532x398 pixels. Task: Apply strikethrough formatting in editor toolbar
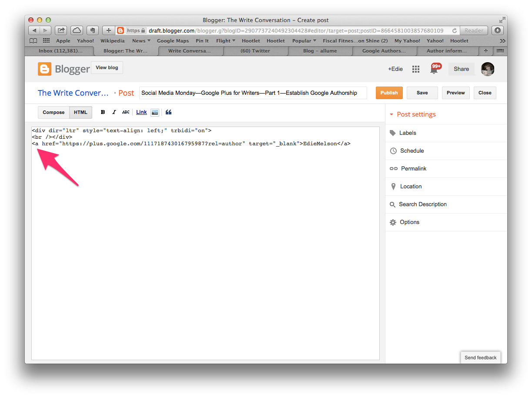click(x=126, y=112)
